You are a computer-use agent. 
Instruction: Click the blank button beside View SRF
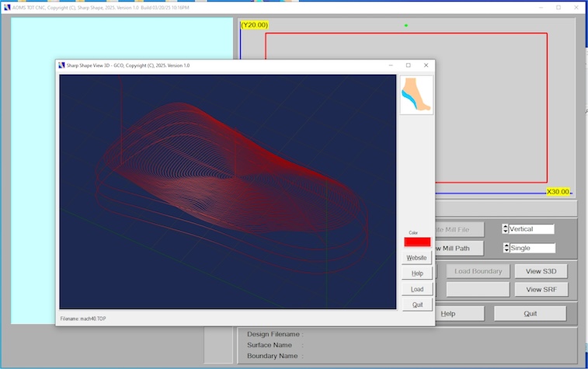478,290
